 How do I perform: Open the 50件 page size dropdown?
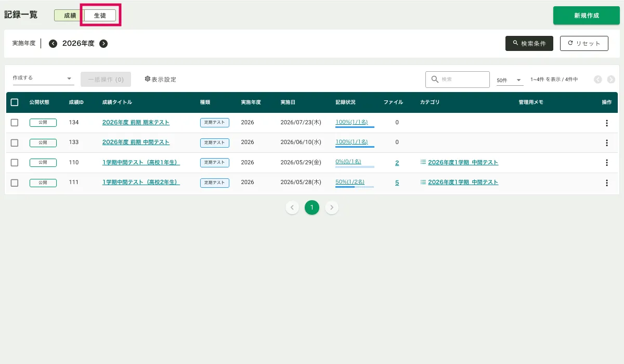pyautogui.click(x=509, y=80)
